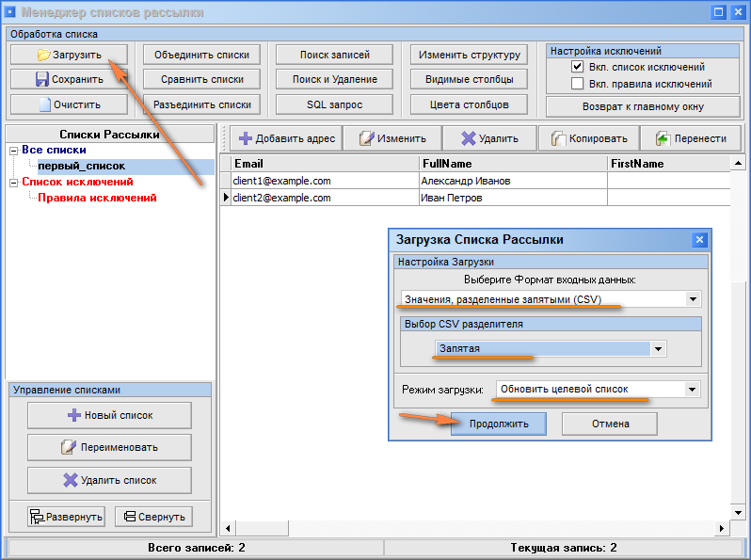The image size is (751, 560).
Task: Click the X icon on Удалить список
Action: 71,480
